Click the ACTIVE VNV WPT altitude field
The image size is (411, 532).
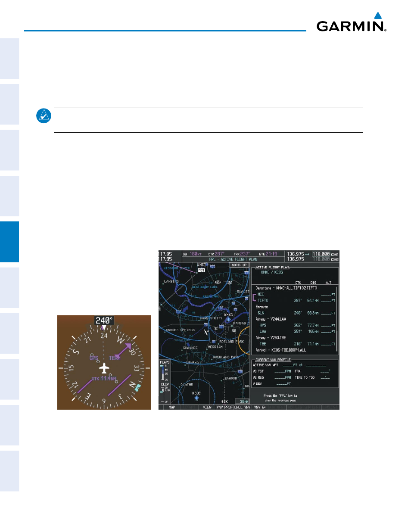(290, 365)
